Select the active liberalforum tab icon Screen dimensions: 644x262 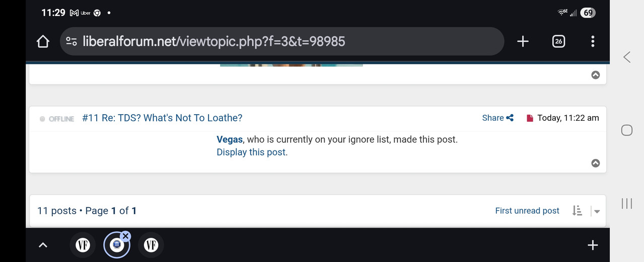[117, 245]
